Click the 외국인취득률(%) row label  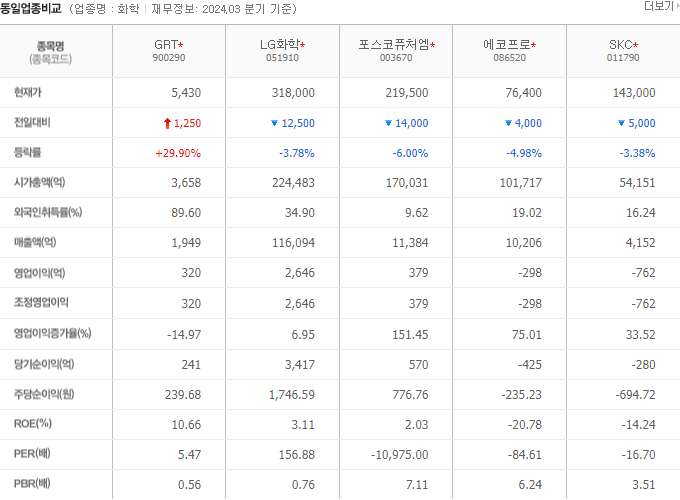point(48,212)
